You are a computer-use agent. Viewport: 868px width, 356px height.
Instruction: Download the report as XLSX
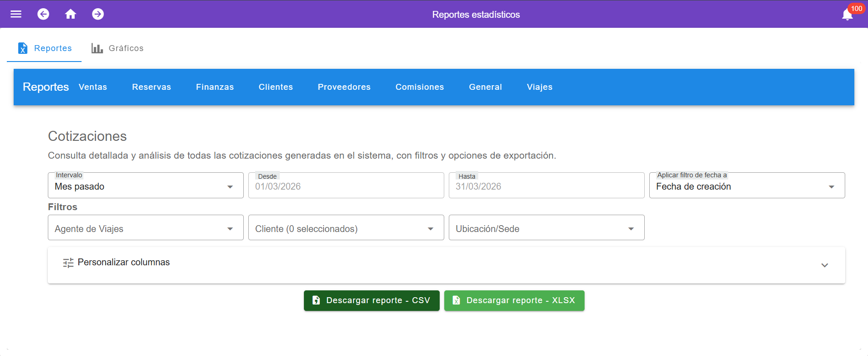(514, 300)
